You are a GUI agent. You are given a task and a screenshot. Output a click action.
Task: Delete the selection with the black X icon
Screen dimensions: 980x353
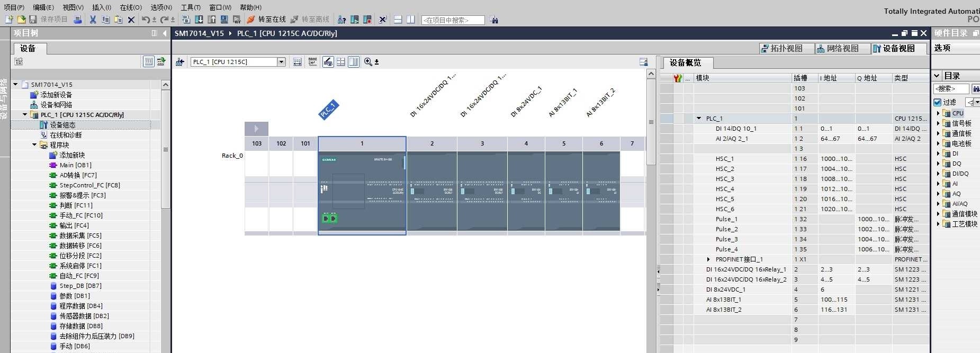tap(131, 20)
